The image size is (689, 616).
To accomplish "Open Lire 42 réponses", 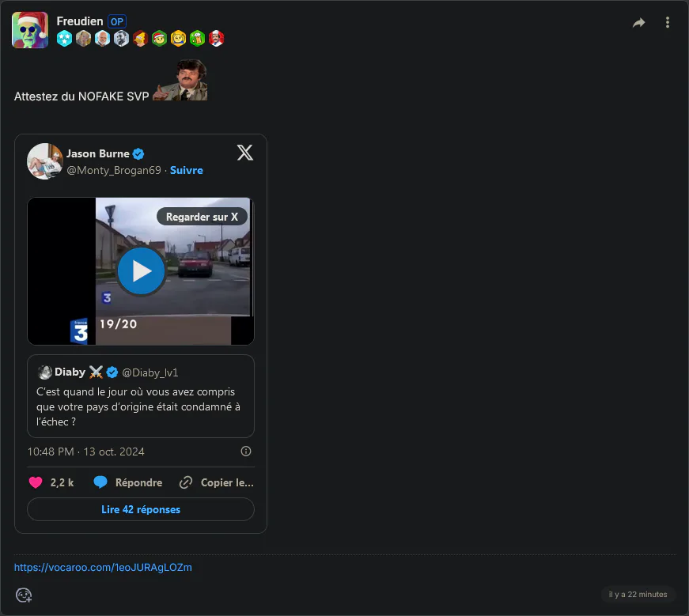I will [141, 509].
